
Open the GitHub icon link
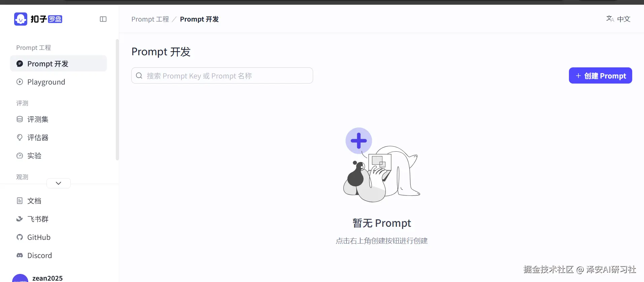coord(20,237)
